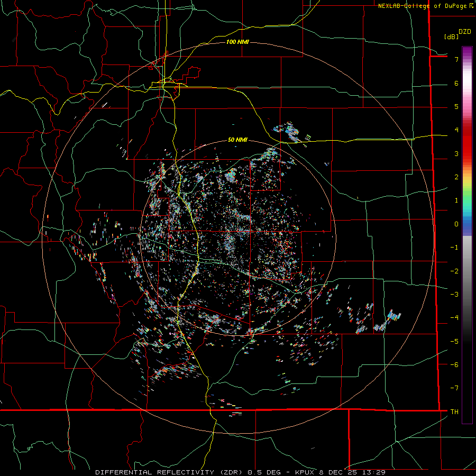This screenshot has height=476, width=476.
Task: Select the -6 value on the dB scale
Action: point(454,365)
